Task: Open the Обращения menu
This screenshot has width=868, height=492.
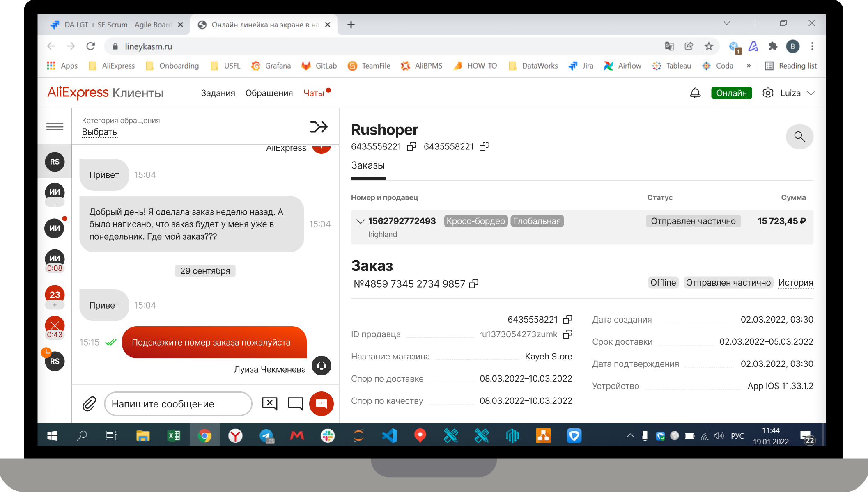Action: 269,93
